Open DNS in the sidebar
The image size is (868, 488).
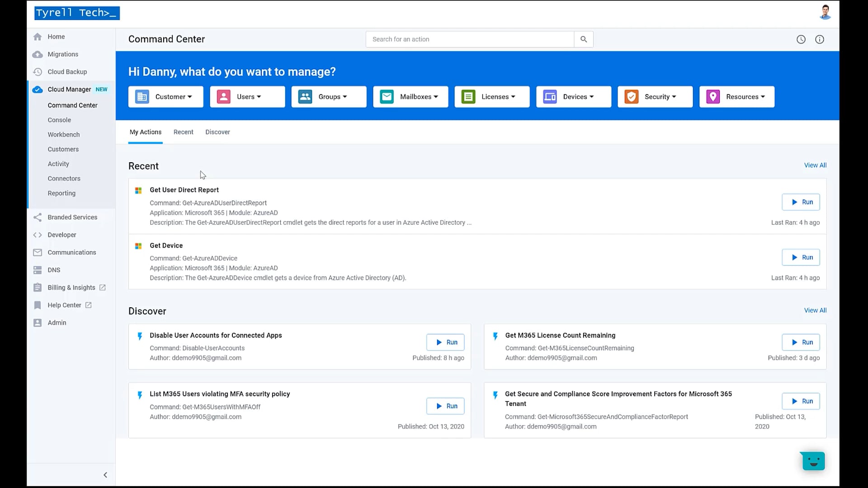point(54,270)
